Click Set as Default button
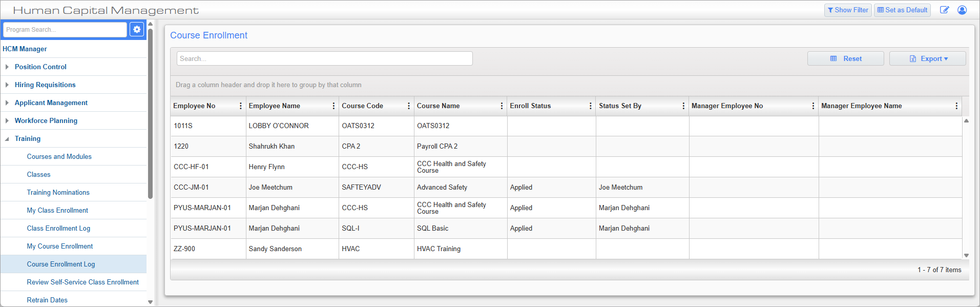980x307 pixels. point(902,10)
